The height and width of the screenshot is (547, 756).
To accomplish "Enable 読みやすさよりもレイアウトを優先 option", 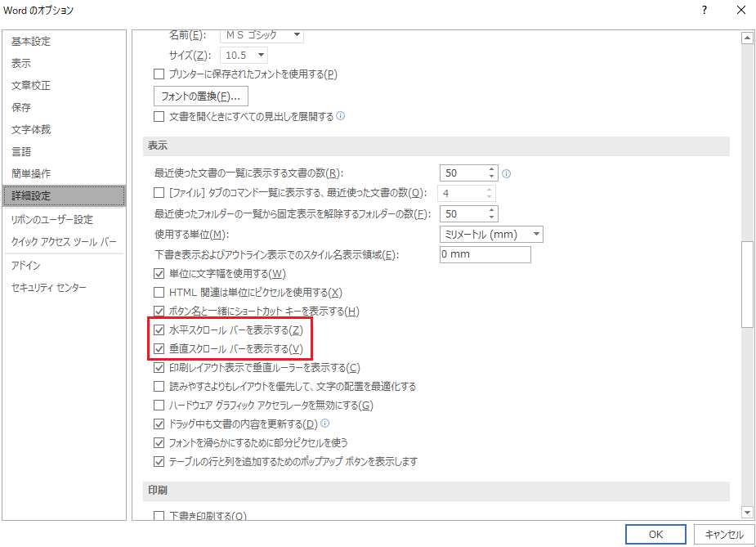I will pos(159,387).
